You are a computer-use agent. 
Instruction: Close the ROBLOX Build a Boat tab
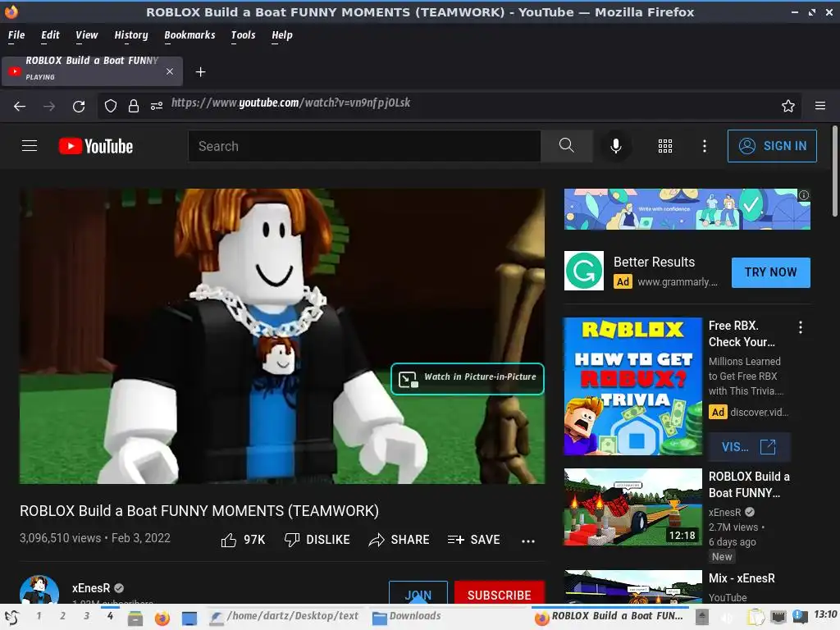[x=169, y=71]
